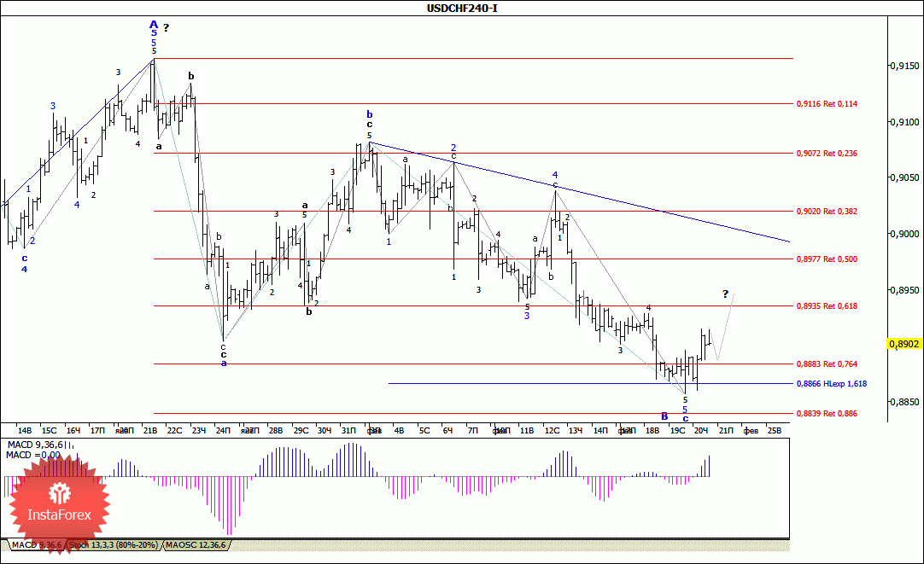Click the 0,8850 price axis value
924x564 pixels.
[x=906, y=402]
